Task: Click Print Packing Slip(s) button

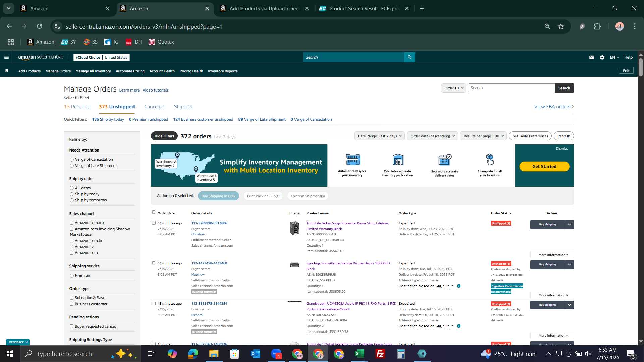Action: (263, 196)
